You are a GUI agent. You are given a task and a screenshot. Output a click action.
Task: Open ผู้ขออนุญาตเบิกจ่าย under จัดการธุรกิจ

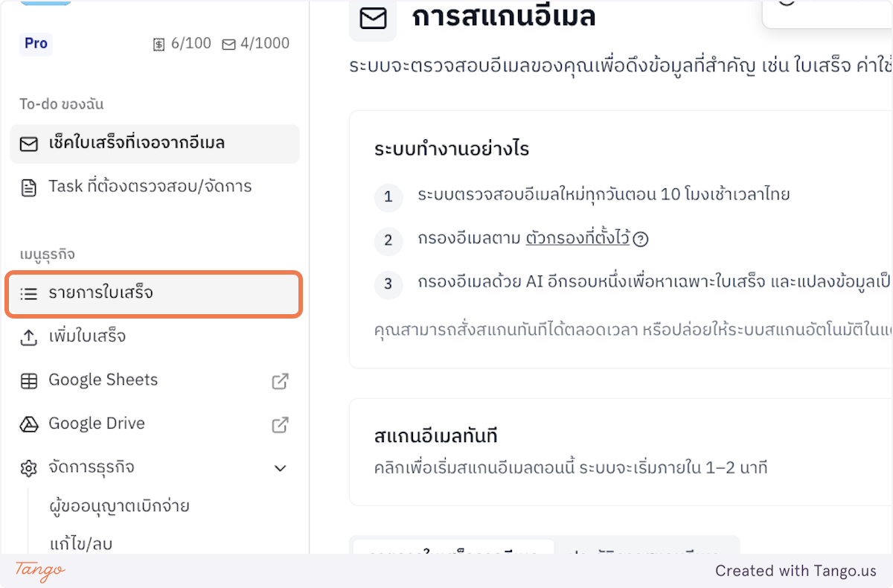coord(119,505)
